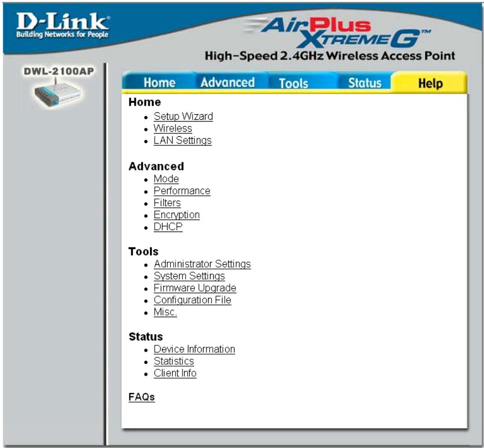View Firmware Upgrade help link
The width and height of the screenshot is (484, 448).
tap(195, 288)
